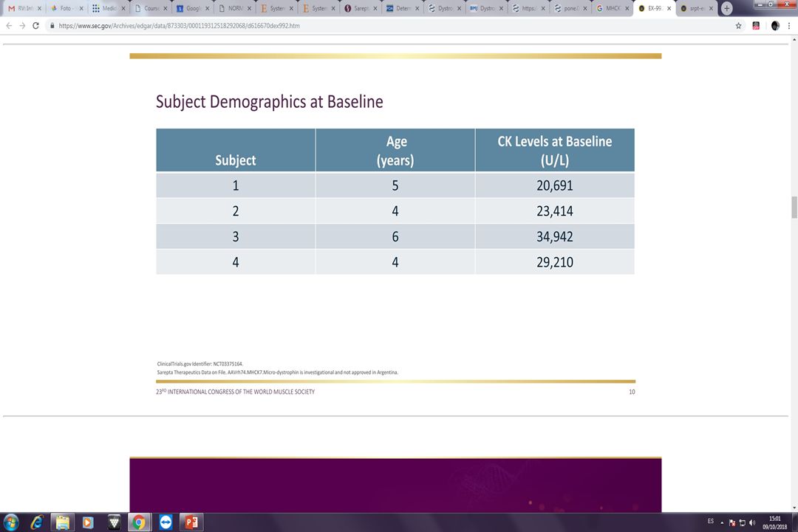798x532 pixels.
Task: Click the ES language indicator in tray
Action: click(711, 522)
